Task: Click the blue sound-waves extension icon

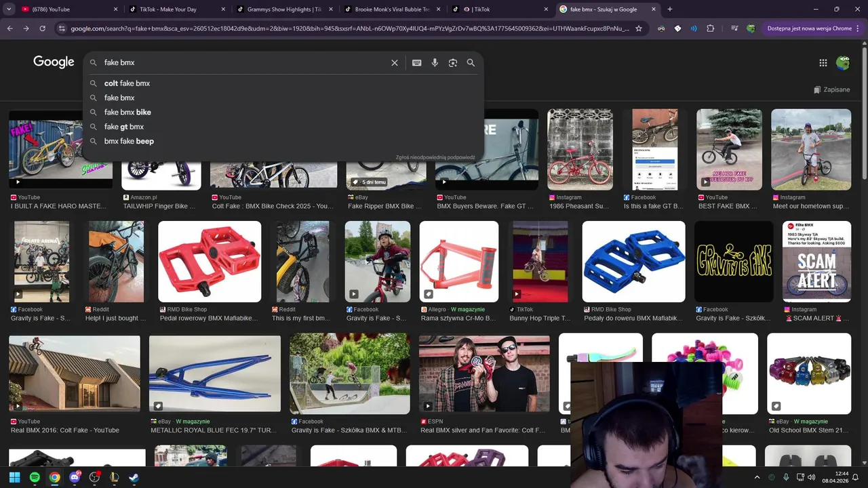Action: click(x=694, y=28)
